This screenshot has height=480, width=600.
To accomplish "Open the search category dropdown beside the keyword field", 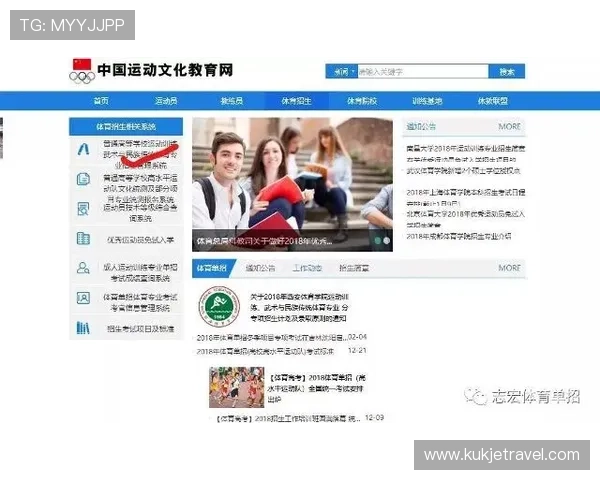I will [342, 72].
